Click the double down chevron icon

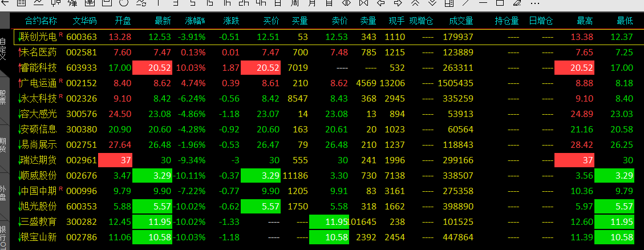[x=432, y=3]
